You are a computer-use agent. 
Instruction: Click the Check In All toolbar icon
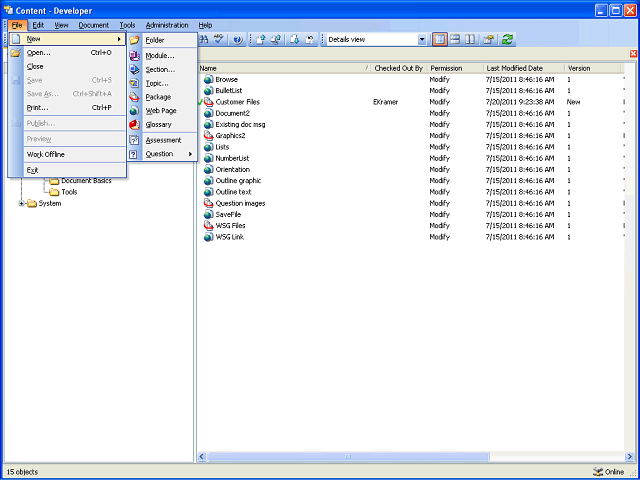pos(276,40)
